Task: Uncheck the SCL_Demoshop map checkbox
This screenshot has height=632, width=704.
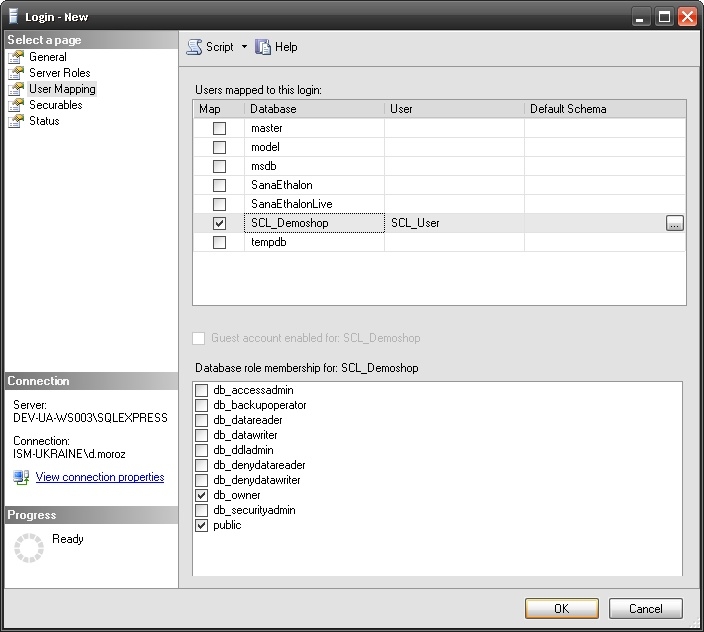Action: pyautogui.click(x=219, y=223)
